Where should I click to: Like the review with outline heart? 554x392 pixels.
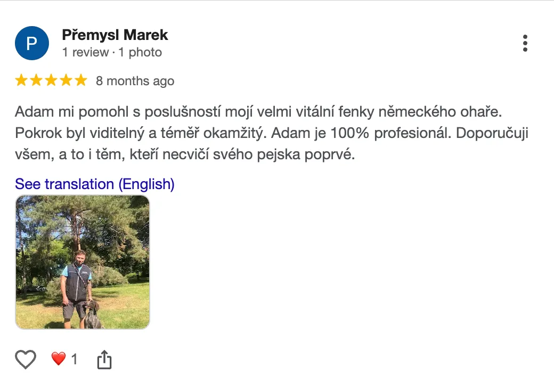(26, 360)
